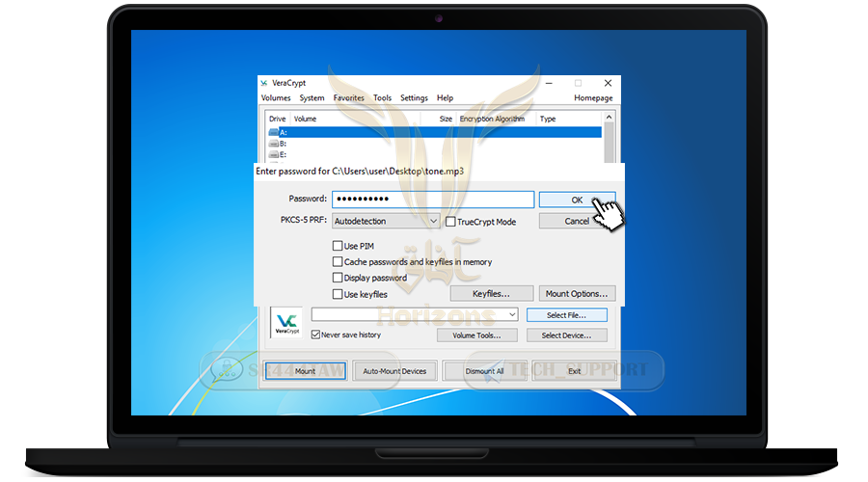Image resolution: width=868 pixels, height=482 pixels.
Task: Open the System menu
Action: 312,98
